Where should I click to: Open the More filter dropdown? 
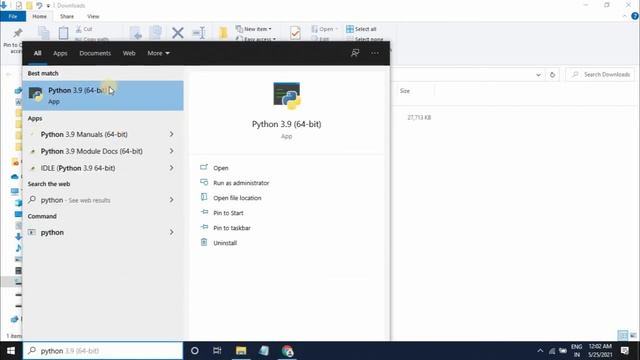(x=158, y=53)
